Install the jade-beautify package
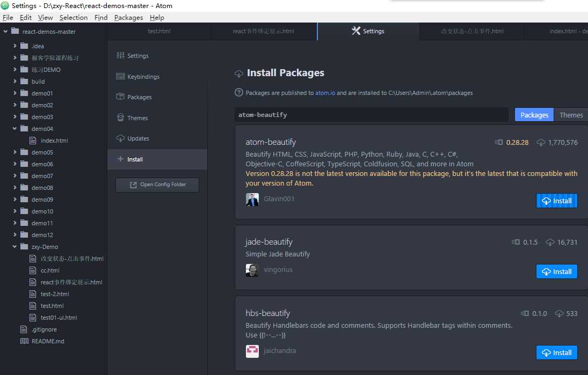 [556, 271]
